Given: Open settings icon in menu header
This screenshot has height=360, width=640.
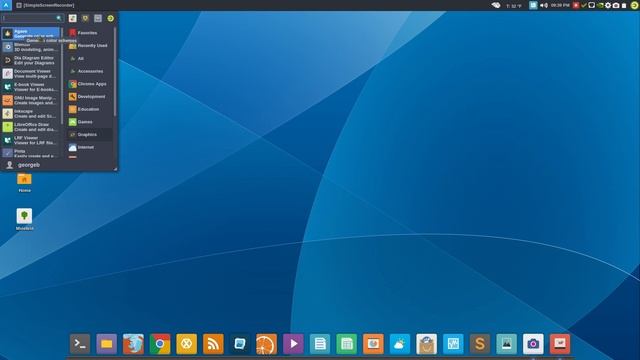Looking at the screenshot, I should [72, 18].
